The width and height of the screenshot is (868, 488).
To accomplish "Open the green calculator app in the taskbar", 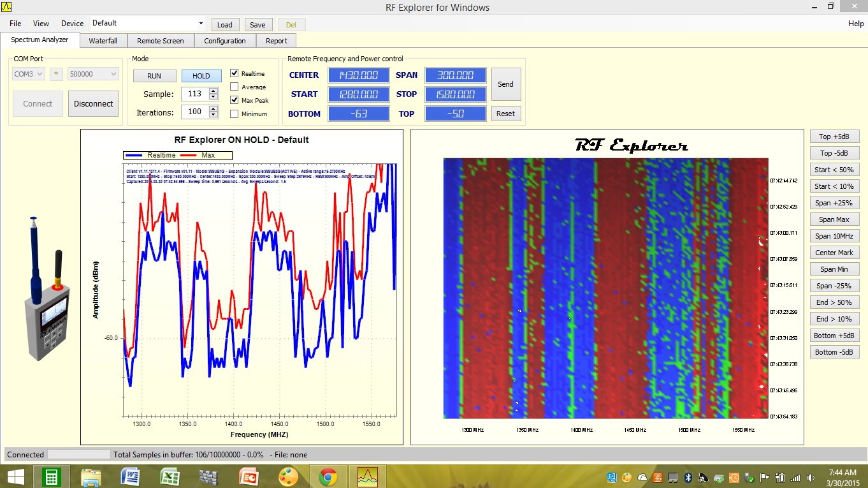I will tap(51, 477).
